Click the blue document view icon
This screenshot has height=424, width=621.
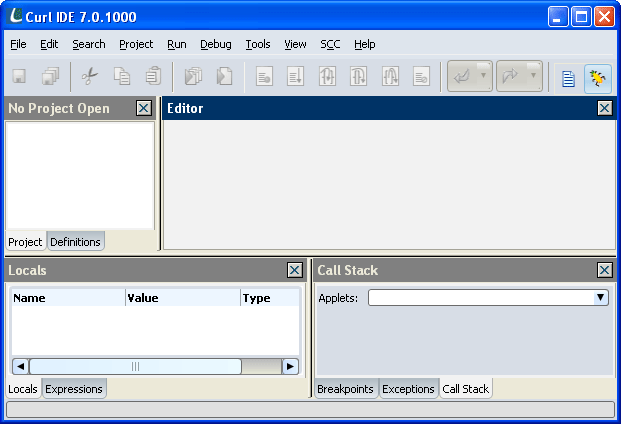click(x=568, y=78)
